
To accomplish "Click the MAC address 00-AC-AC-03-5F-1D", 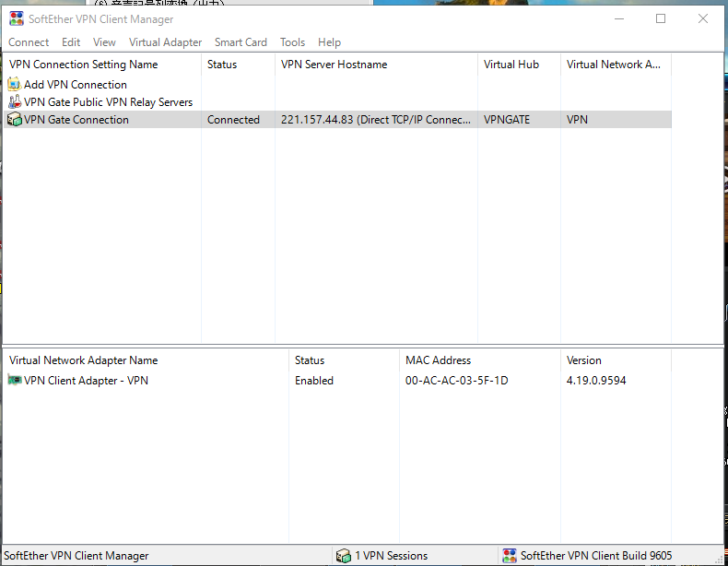I will (x=456, y=381).
